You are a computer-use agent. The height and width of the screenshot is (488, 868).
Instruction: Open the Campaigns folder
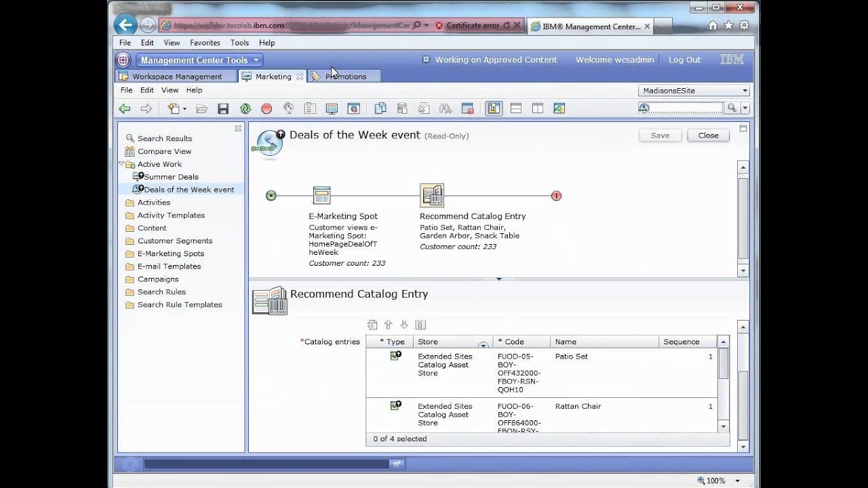(x=158, y=279)
